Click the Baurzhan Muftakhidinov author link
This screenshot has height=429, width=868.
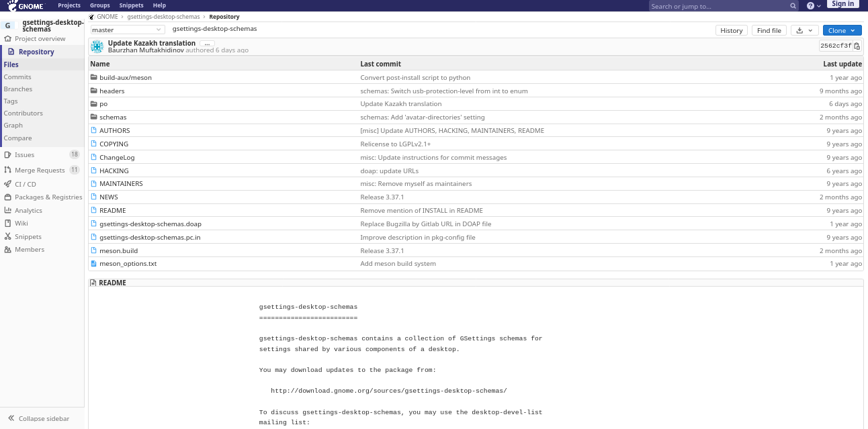tap(146, 50)
